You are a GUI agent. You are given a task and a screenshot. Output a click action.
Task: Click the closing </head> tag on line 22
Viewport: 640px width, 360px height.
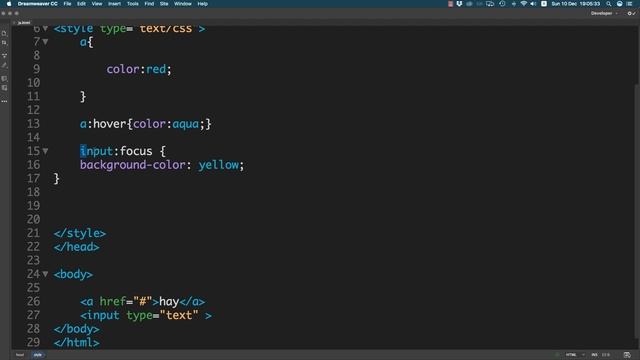tap(76, 247)
